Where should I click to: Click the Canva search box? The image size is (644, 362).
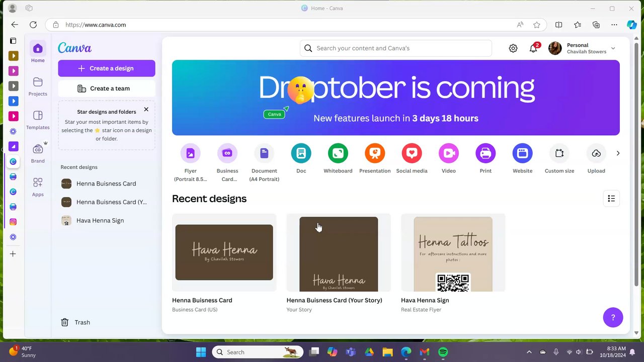point(396,48)
